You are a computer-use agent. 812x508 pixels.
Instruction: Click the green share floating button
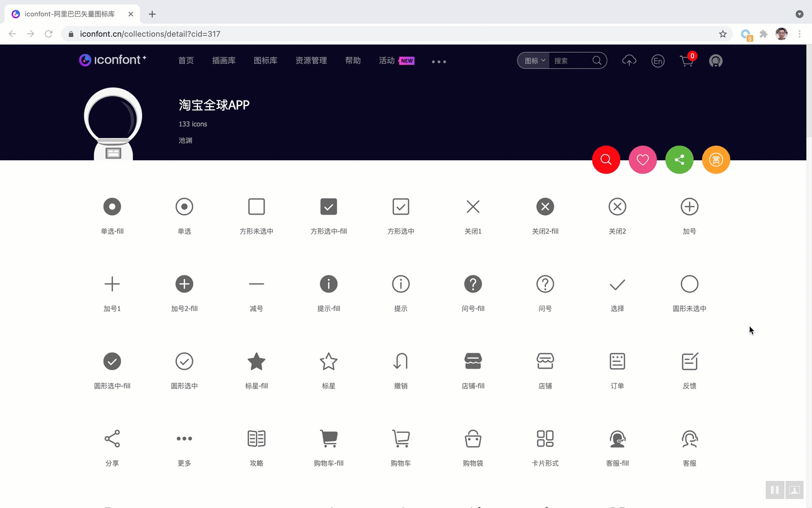coord(679,160)
